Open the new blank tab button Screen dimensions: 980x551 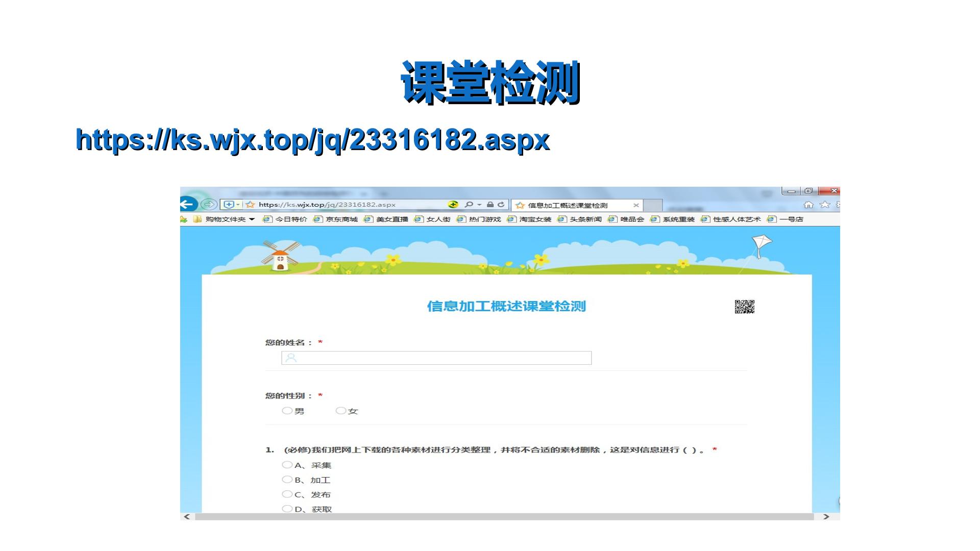pyautogui.click(x=653, y=205)
